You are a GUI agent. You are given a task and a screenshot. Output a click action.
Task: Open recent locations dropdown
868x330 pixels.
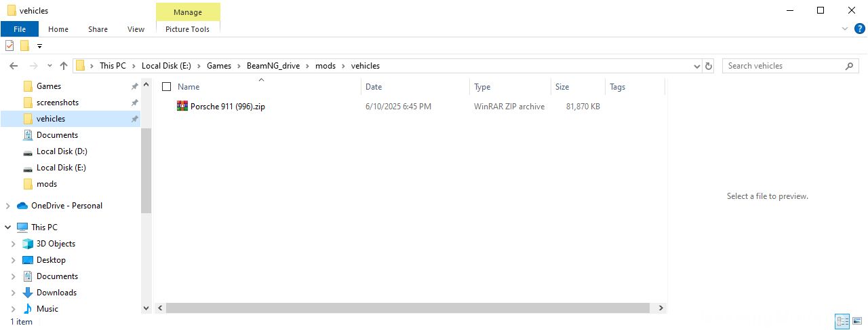point(50,66)
